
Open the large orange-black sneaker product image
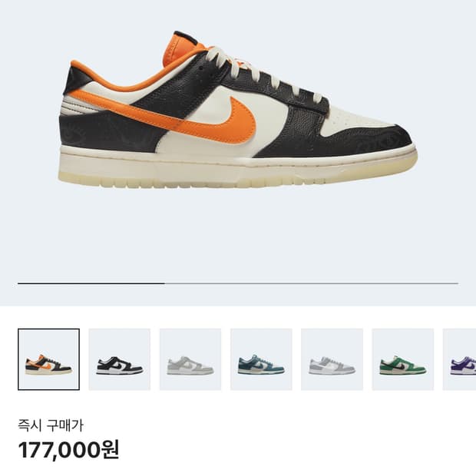tap(238, 109)
